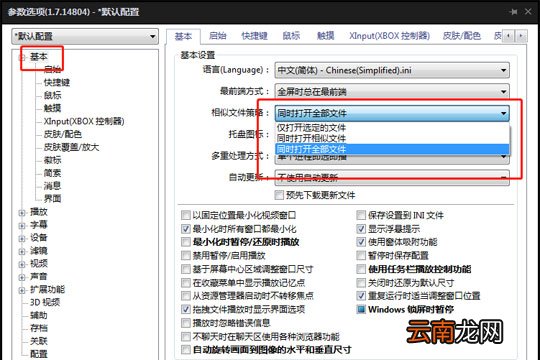The width and height of the screenshot is (540, 360).
Task: Choose 同时打开相似文件 option
Action: 392,138
